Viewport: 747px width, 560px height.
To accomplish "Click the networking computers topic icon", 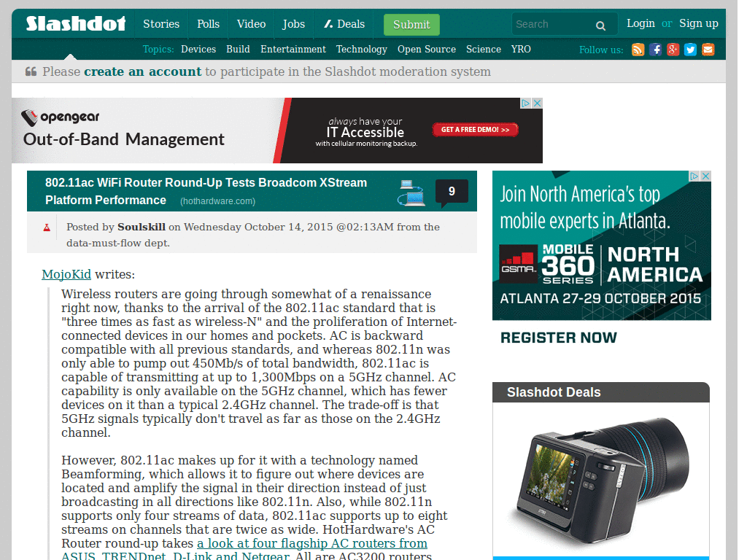I will click(x=411, y=192).
